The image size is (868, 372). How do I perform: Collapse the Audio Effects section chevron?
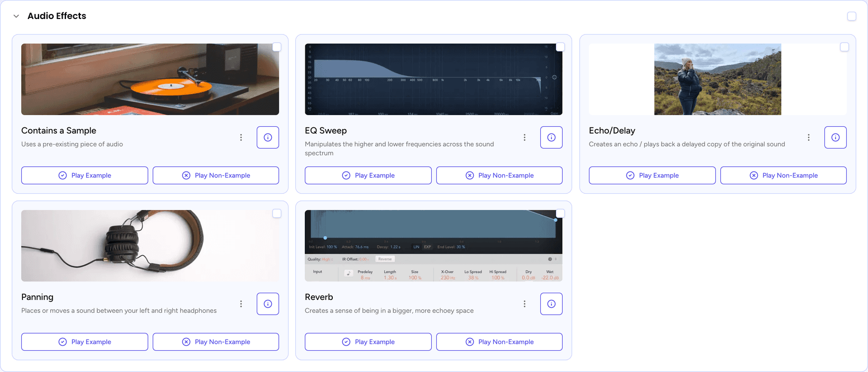(16, 16)
